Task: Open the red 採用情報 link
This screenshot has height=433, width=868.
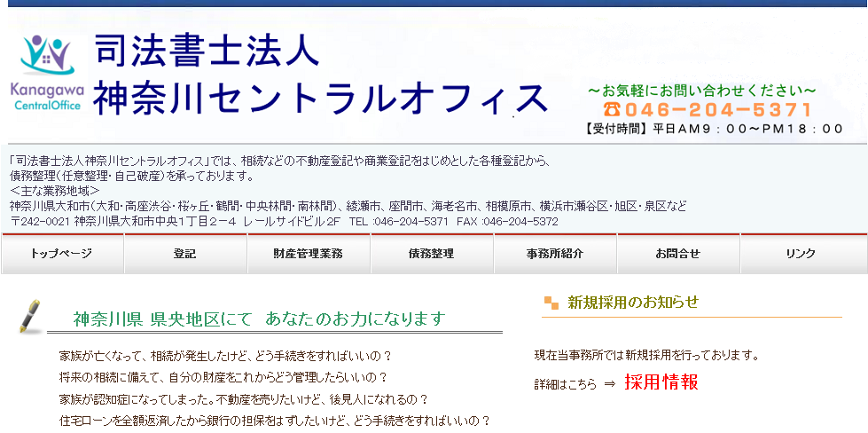Action: click(661, 383)
